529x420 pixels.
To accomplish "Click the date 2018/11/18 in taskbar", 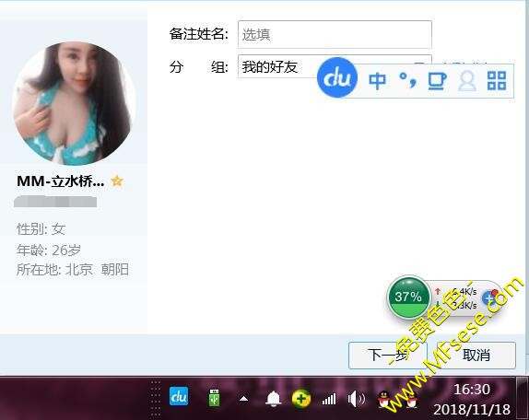I will tap(472, 410).
